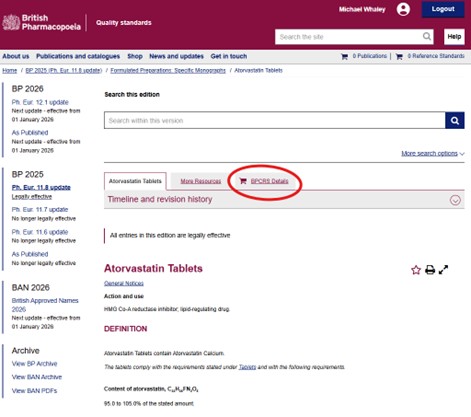Open View BAN Archive link
The width and height of the screenshot is (471, 417).
point(37,377)
